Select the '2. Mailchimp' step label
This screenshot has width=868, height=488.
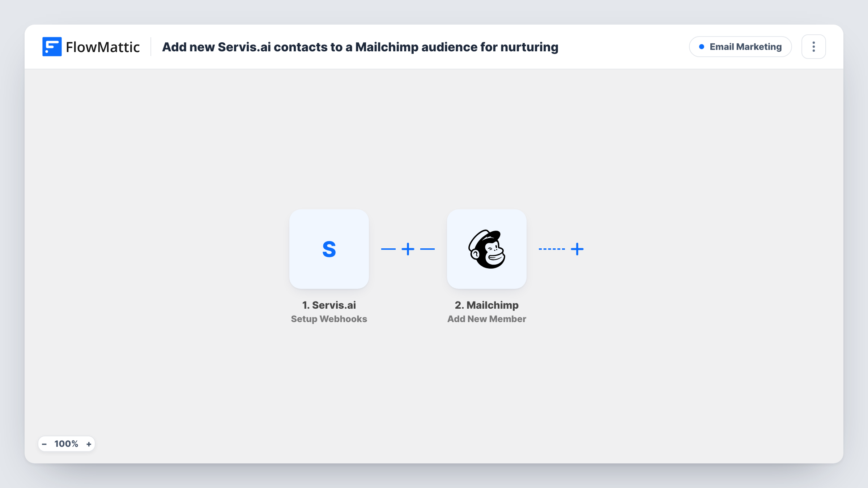tap(486, 305)
